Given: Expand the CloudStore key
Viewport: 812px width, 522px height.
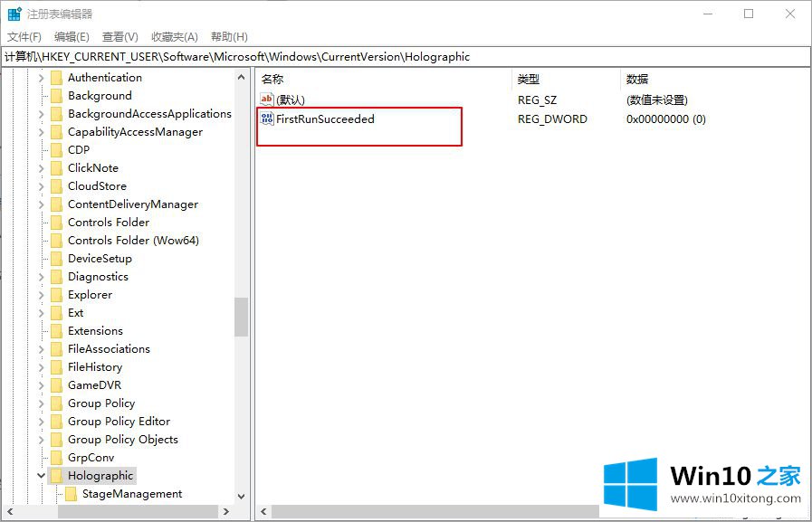Looking at the screenshot, I should click(41, 186).
